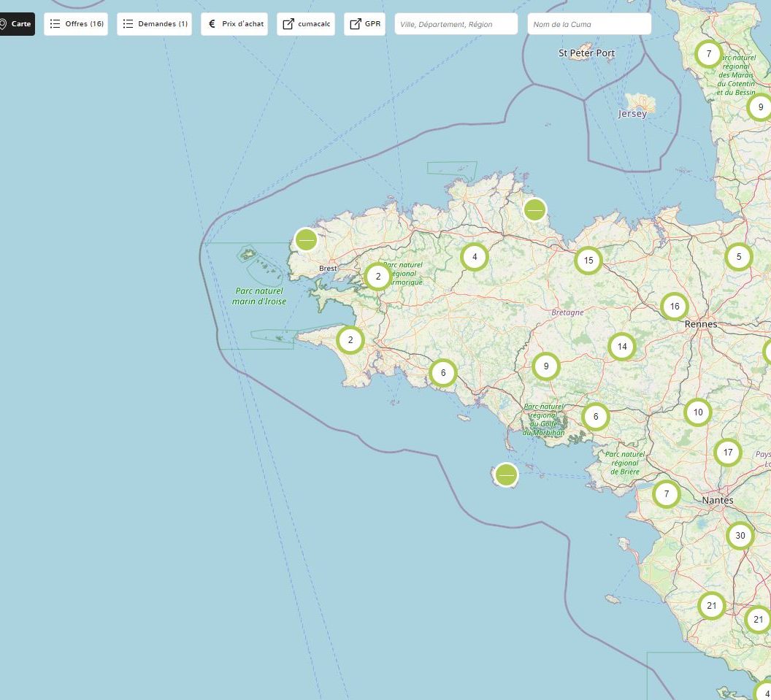This screenshot has width=771, height=700.
Task: Click the GPR external link icon
Action: click(356, 24)
